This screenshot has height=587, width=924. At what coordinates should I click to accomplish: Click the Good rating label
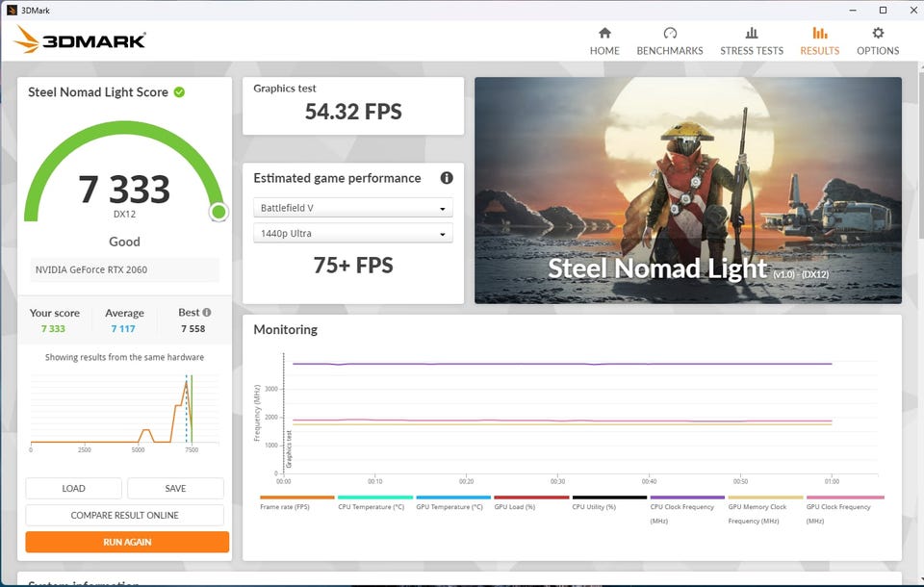point(124,242)
